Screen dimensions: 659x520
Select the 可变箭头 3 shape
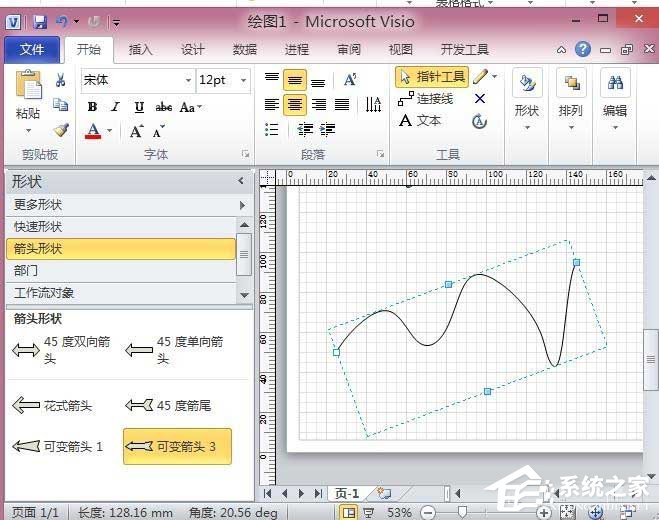177,446
